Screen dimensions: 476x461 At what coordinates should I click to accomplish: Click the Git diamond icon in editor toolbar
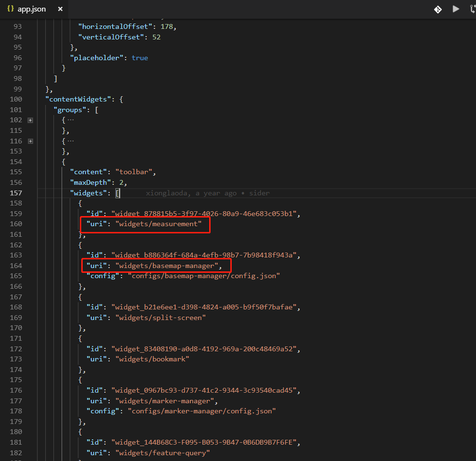(x=438, y=9)
